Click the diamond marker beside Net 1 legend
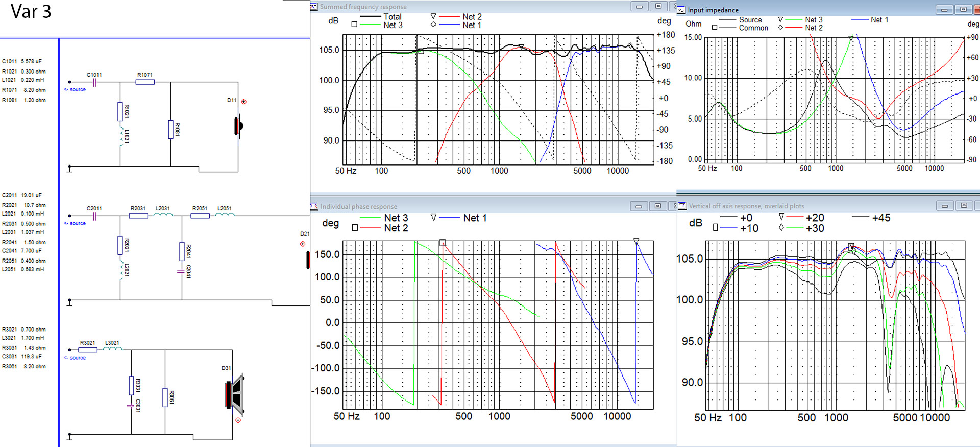This screenshot has width=980, height=447. [x=433, y=24]
